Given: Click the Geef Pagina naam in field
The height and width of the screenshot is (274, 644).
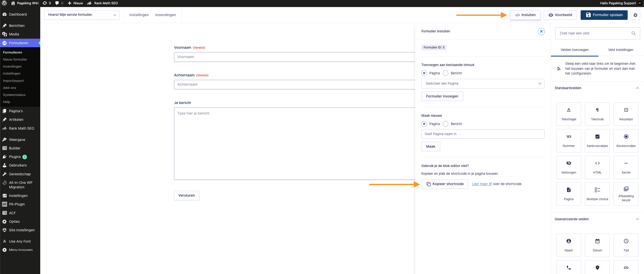Looking at the screenshot, I should 483,134.
